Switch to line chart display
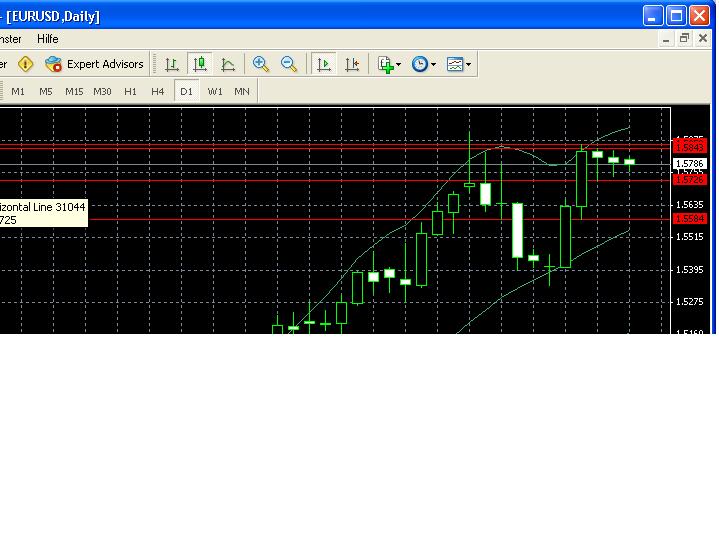Screen dimensions: 719x560 (228, 64)
